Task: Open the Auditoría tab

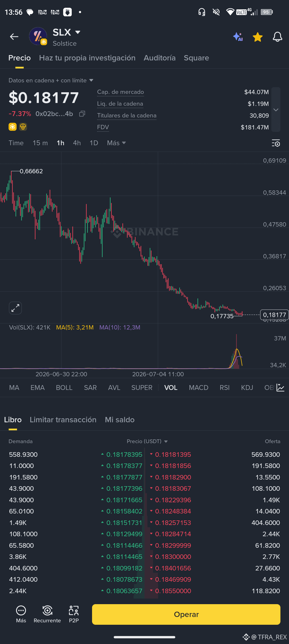Action: tap(159, 58)
